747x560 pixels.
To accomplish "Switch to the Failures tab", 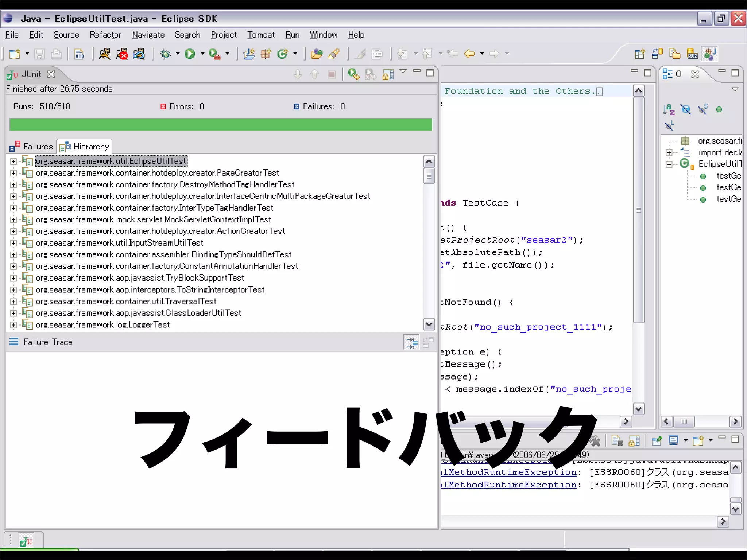I will coord(31,147).
